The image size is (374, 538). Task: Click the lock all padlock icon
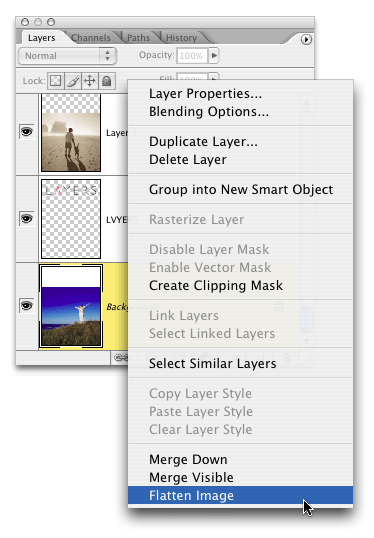[107, 81]
